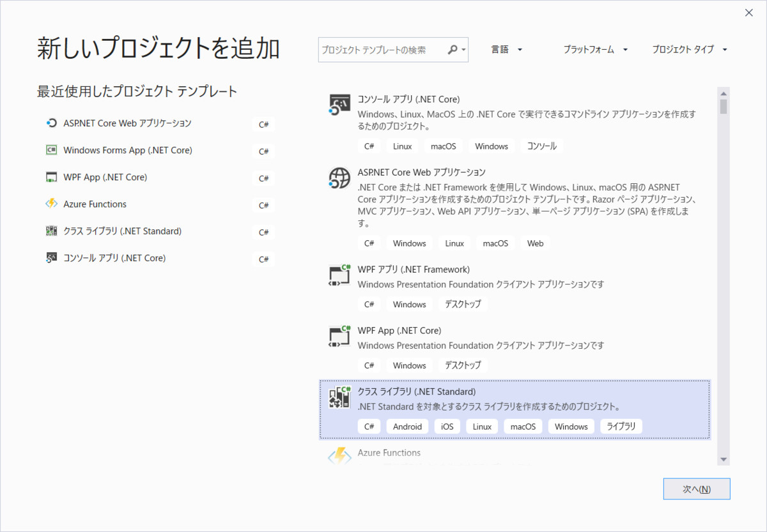
Task: Open the 言語 filter dropdown
Action: (x=507, y=50)
